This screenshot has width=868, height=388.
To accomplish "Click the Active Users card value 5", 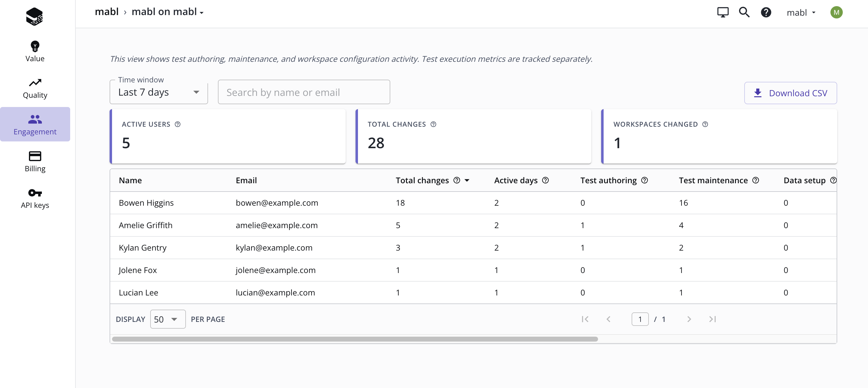I will [x=126, y=143].
